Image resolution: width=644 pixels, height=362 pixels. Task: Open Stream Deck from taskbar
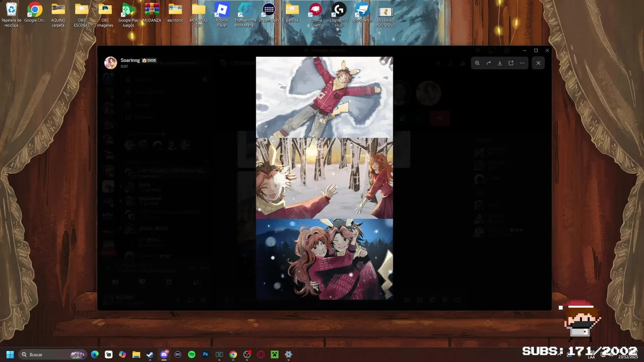coord(178,354)
